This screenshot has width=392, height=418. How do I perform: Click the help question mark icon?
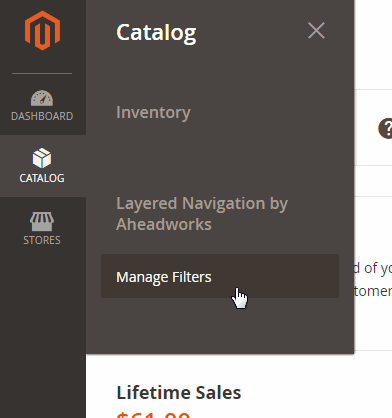386,128
